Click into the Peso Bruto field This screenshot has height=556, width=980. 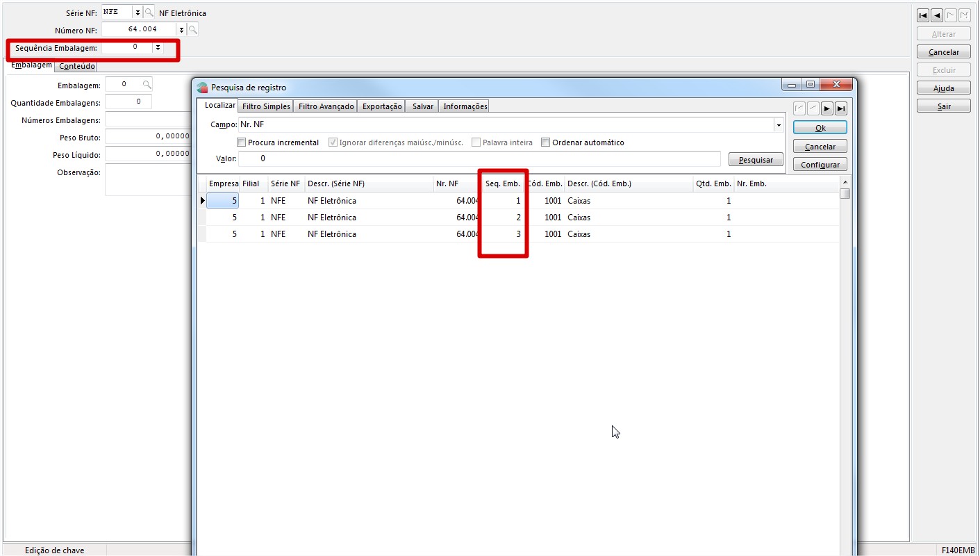pos(148,136)
